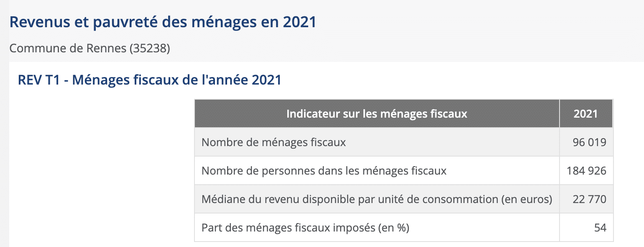Select 'Nombre de personnes dans les ménages fiscaux' label
Viewport: 644px width, 247px height.
click(324, 171)
